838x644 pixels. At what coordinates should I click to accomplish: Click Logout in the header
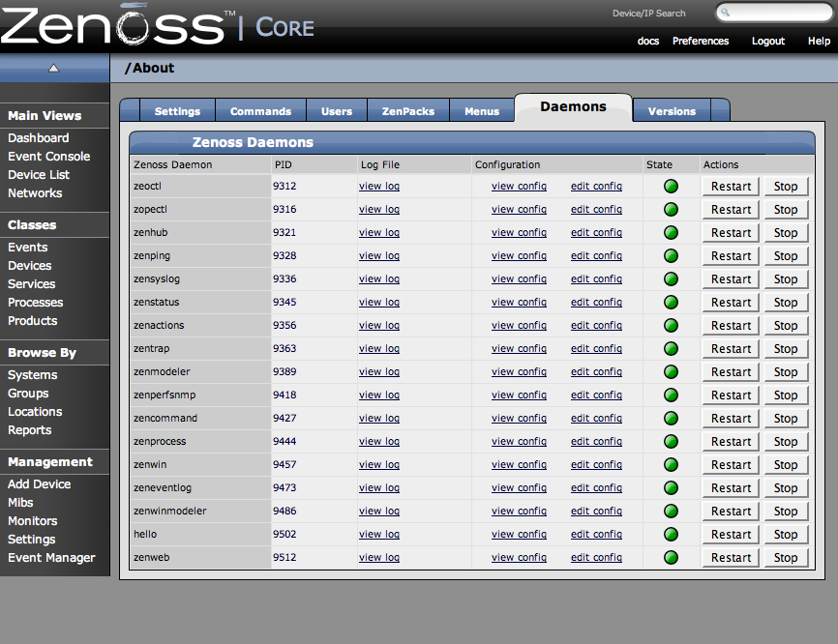(x=768, y=42)
